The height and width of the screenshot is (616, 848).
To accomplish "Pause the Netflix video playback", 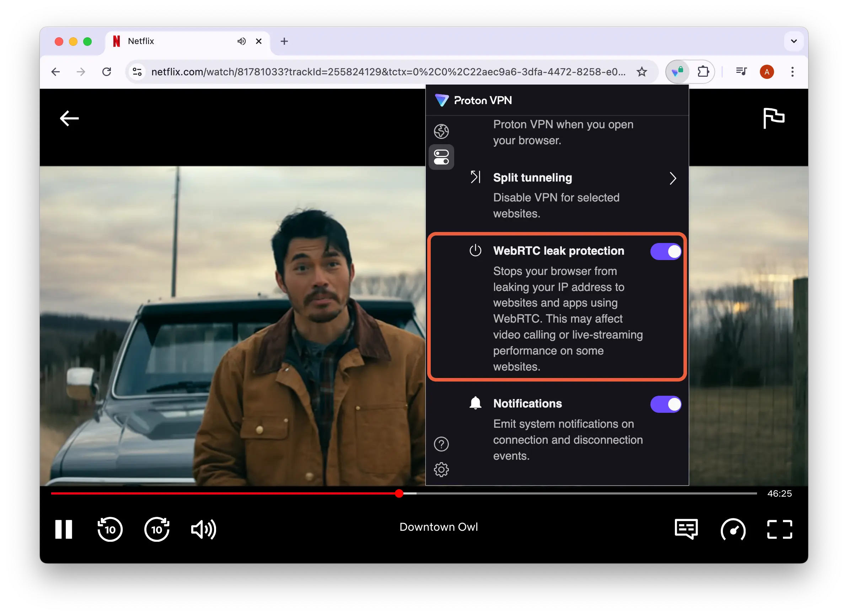I will pos(64,529).
